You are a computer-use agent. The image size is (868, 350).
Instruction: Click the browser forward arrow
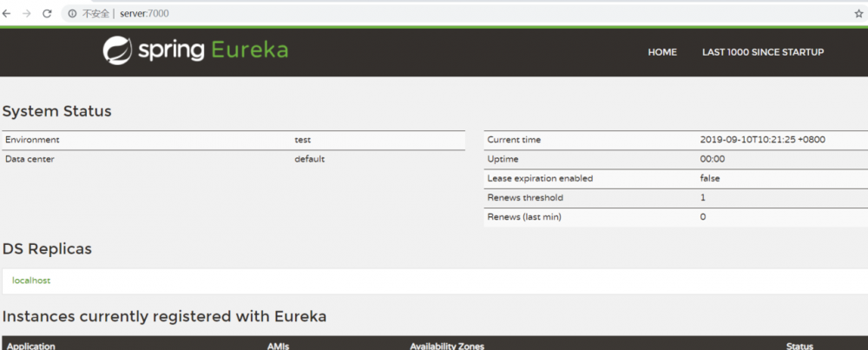point(27,14)
